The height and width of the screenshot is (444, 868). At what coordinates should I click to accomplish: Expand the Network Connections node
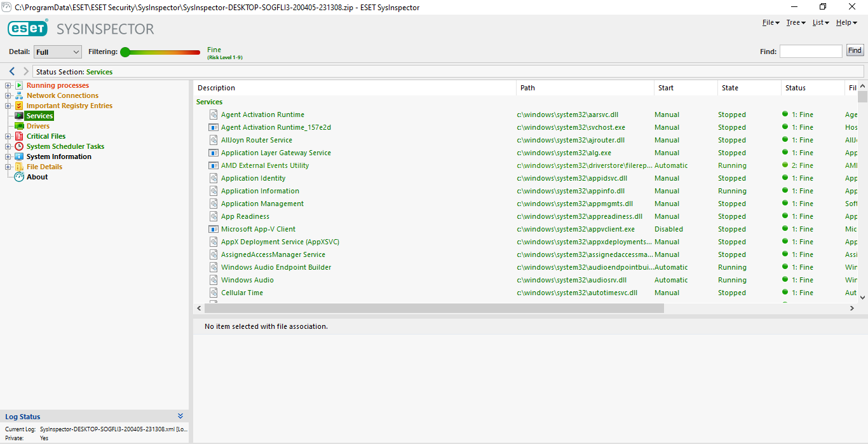(x=8, y=95)
